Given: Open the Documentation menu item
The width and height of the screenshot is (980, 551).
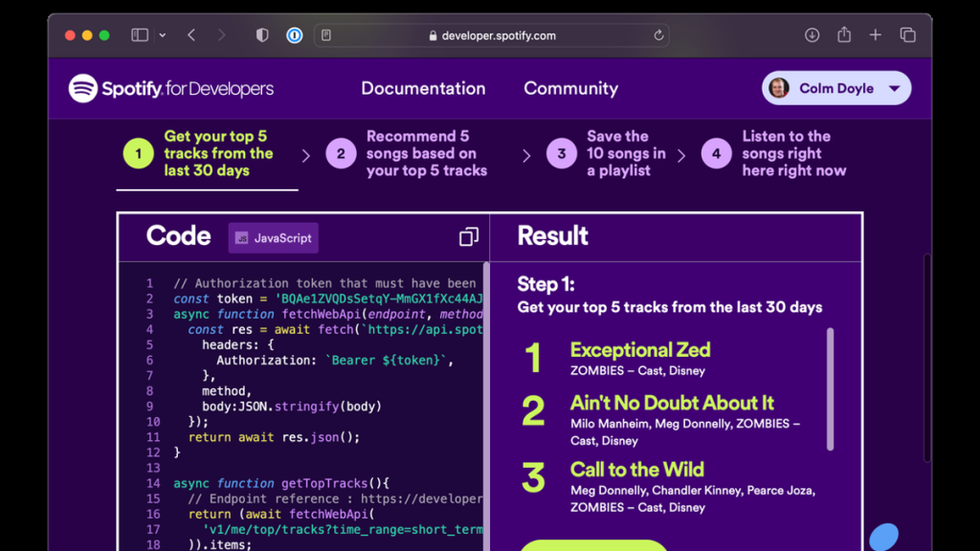Looking at the screenshot, I should (423, 89).
